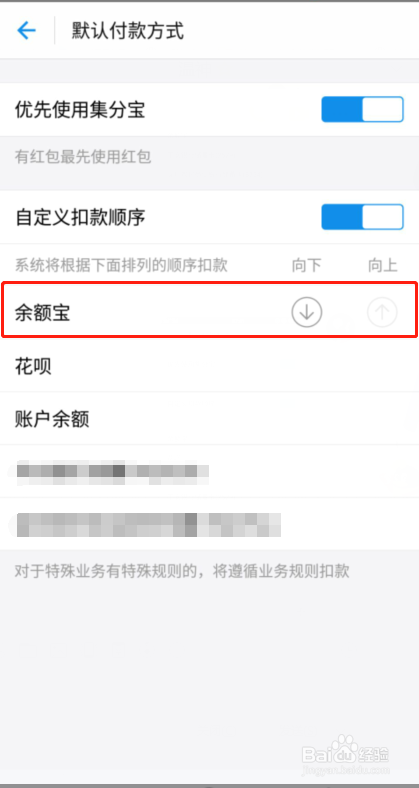Select the 余额宝 payment row
This screenshot has height=788, width=419.
(x=210, y=311)
